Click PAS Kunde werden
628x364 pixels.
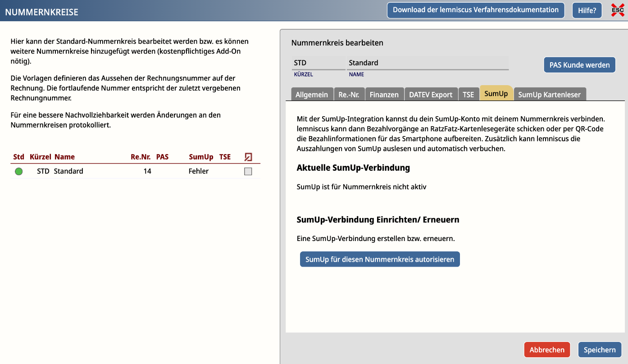(579, 65)
